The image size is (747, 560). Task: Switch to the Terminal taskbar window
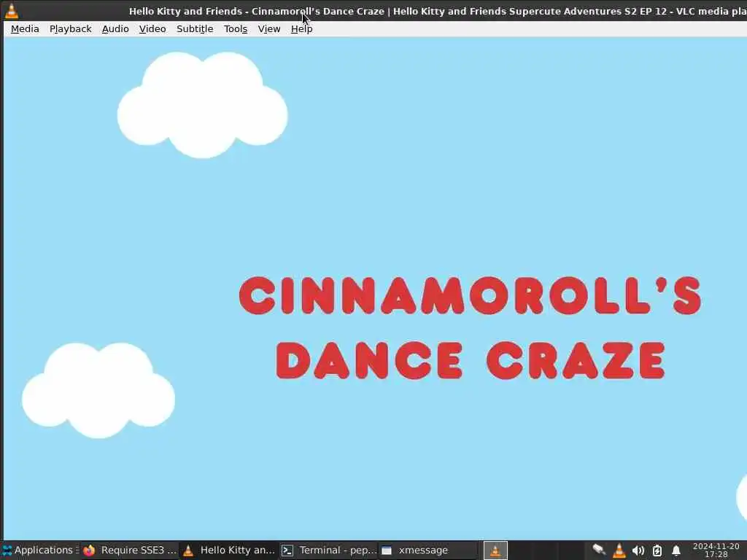(329, 550)
